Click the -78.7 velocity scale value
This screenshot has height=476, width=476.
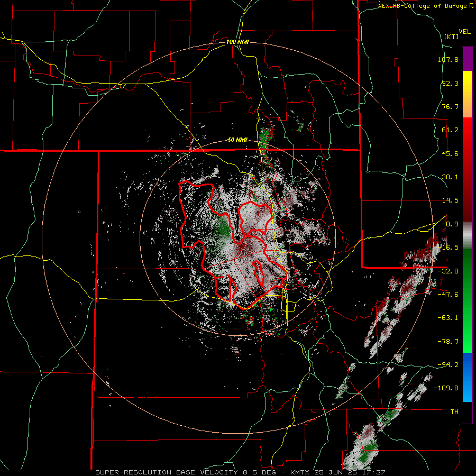[448, 342]
